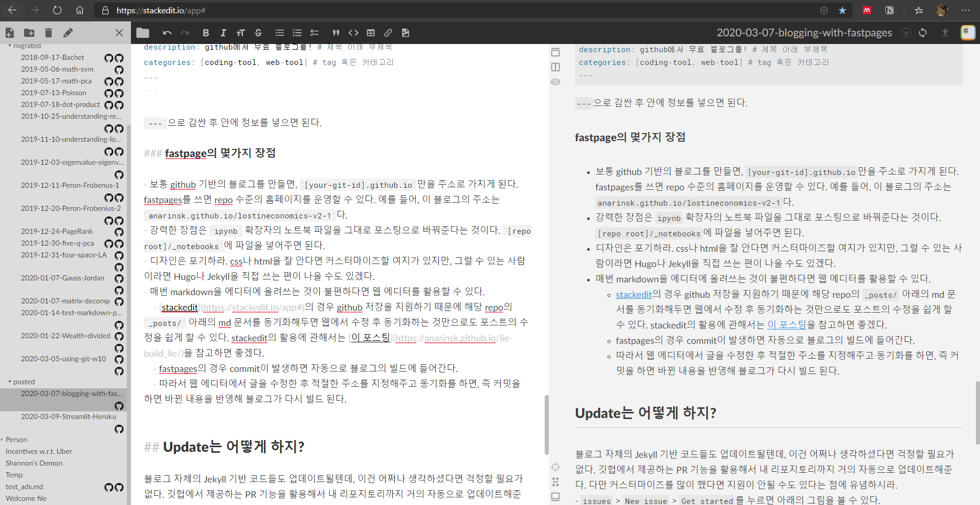
Task: Insert a link
Action: [388, 33]
